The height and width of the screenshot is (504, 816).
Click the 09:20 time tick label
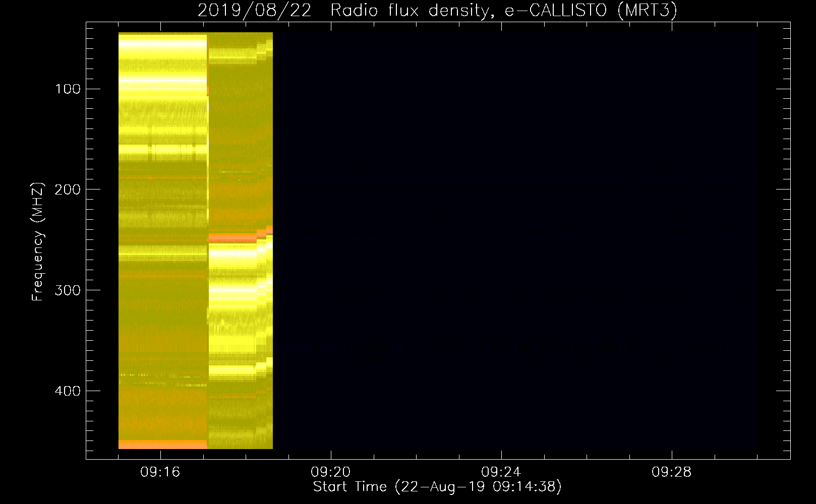point(331,472)
